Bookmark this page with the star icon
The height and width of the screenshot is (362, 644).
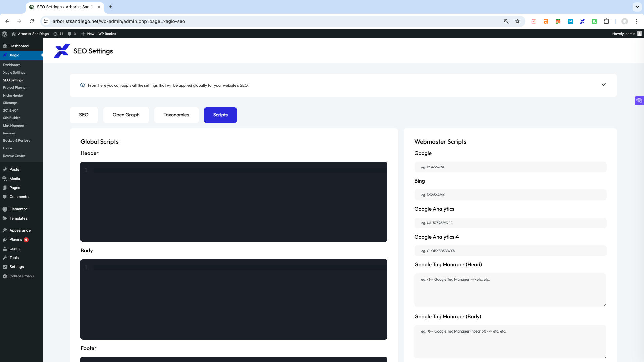517,21
